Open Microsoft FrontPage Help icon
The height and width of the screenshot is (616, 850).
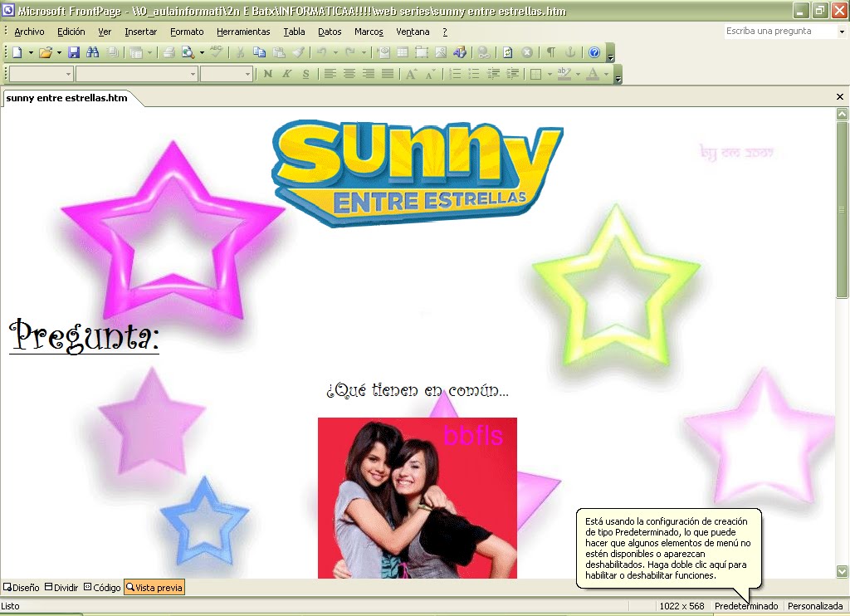(x=594, y=52)
